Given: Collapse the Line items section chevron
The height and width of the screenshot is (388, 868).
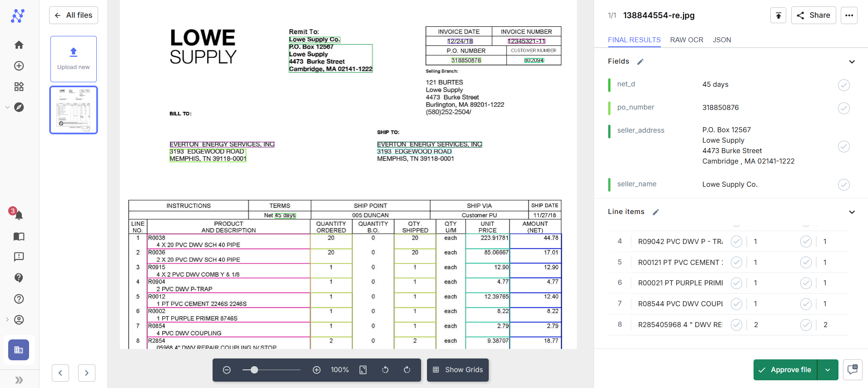Looking at the screenshot, I should (852, 212).
